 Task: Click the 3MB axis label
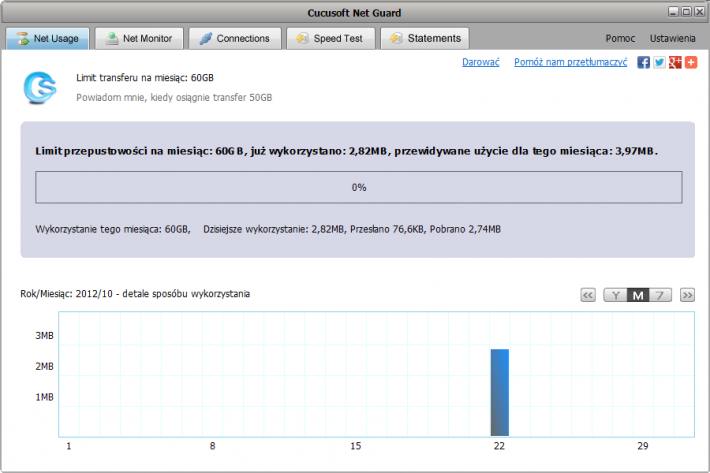(44, 335)
